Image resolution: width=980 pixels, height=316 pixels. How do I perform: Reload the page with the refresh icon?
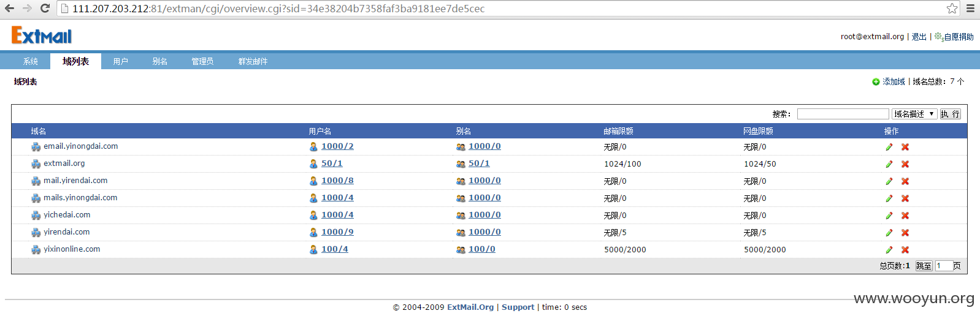[45, 9]
